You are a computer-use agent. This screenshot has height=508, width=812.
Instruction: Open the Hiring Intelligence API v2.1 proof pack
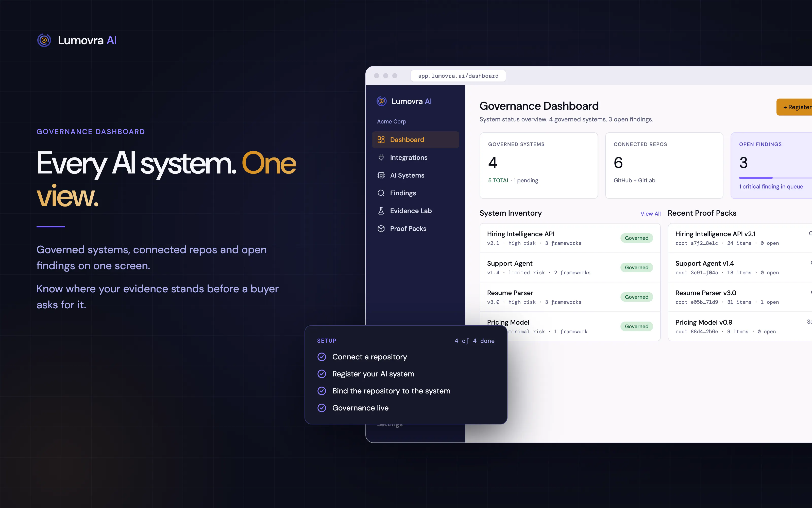(740, 238)
